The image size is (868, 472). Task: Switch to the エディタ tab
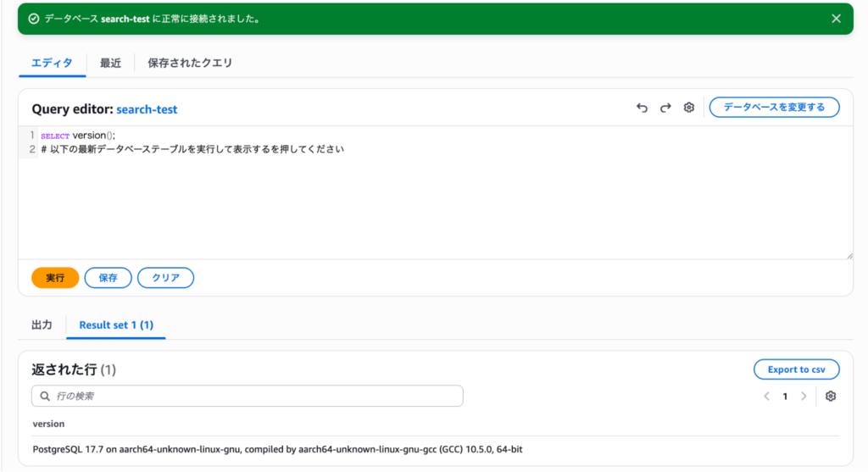pyautogui.click(x=52, y=63)
